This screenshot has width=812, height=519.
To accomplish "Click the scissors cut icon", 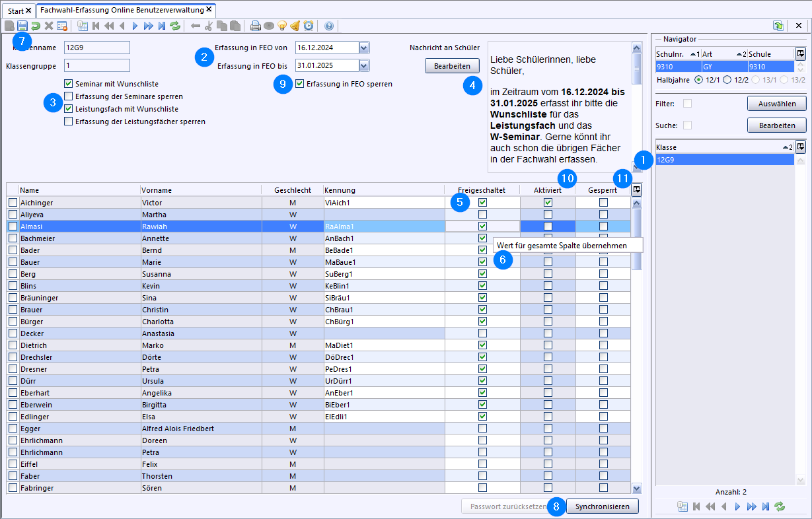I will (209, 26).
